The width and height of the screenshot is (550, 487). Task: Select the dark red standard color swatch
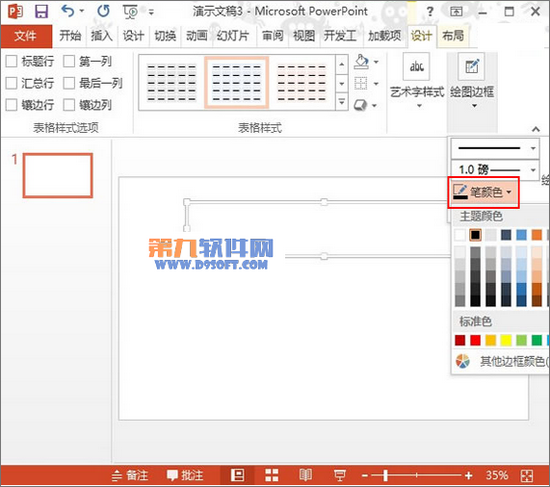(460, 340)
